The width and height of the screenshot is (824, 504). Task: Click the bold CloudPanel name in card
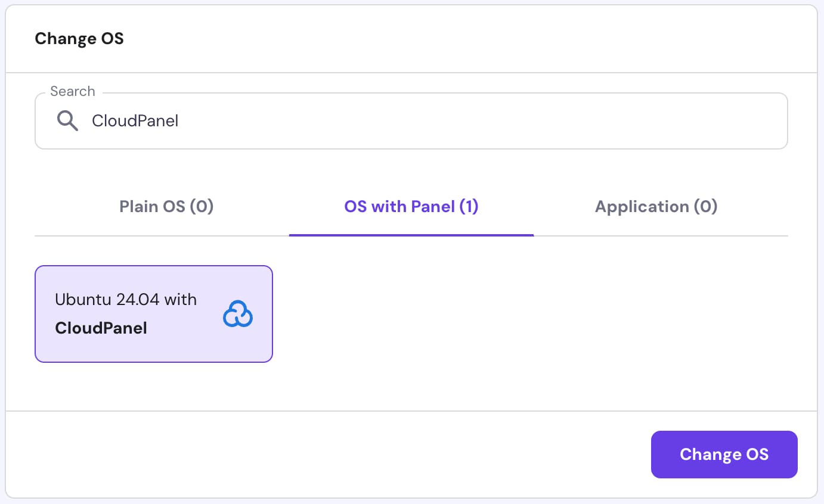(101, 328)
